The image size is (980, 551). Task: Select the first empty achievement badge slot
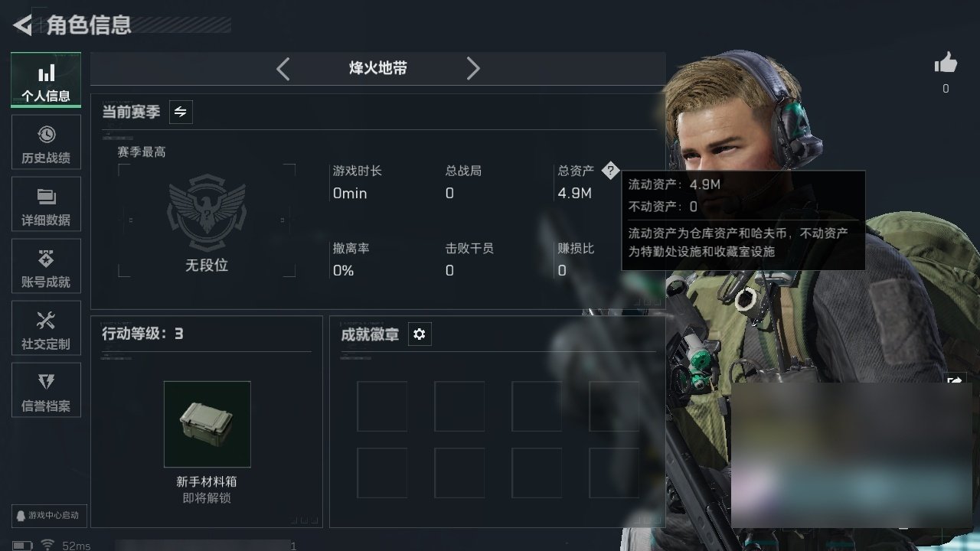pyautogui.click(x=382, y=406)
